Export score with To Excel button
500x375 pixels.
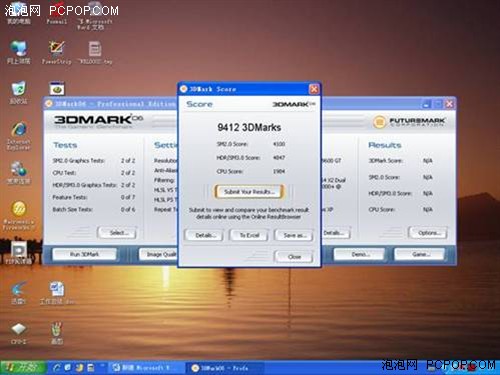coord(249,235)
